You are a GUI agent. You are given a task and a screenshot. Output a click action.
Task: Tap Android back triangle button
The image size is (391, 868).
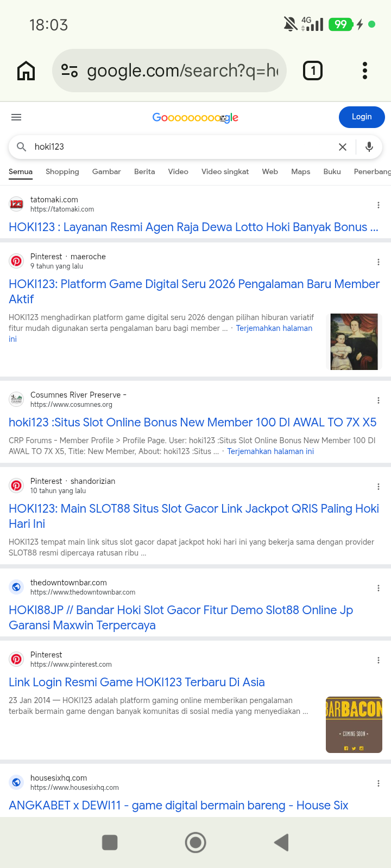[281, 843]
